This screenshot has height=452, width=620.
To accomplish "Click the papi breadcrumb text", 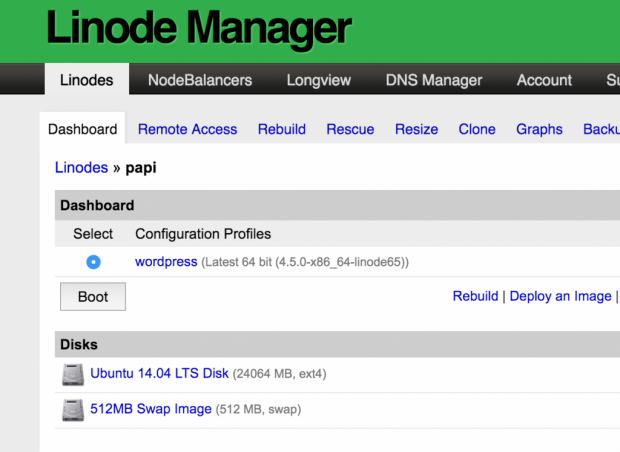I will pyautogui.click(x=141, y=168).
